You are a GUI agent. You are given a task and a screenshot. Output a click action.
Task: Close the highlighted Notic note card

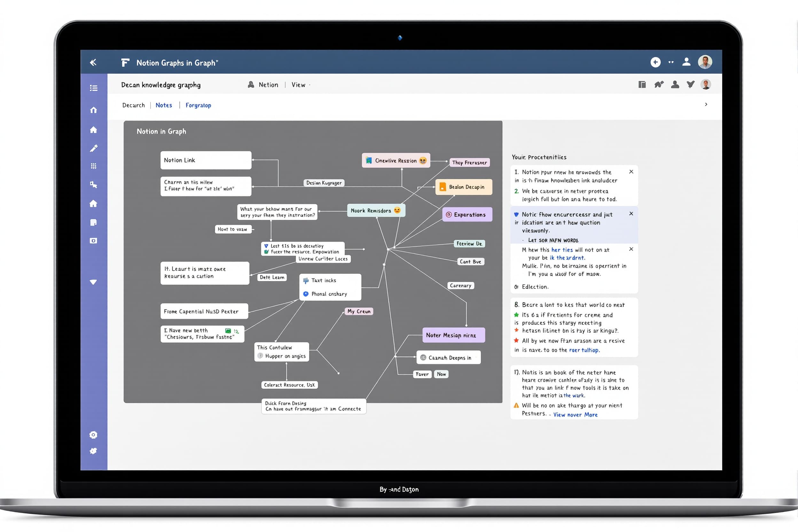[631, 214]
